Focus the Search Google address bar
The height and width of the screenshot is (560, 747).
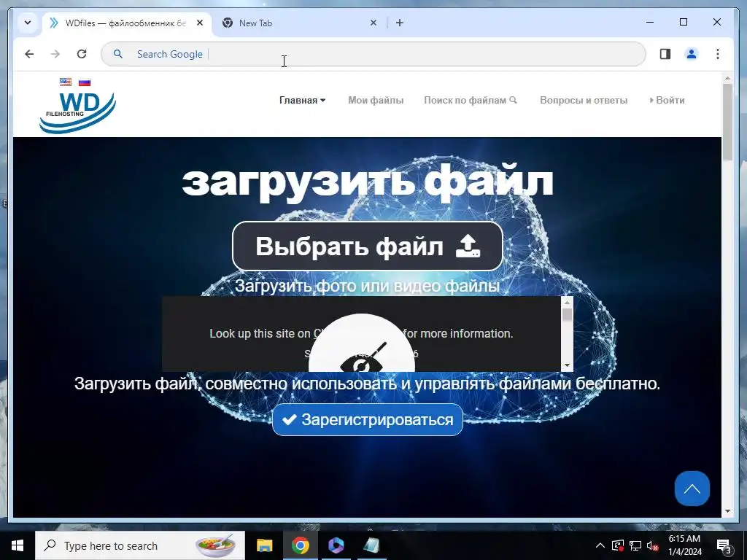coord(373,54)
